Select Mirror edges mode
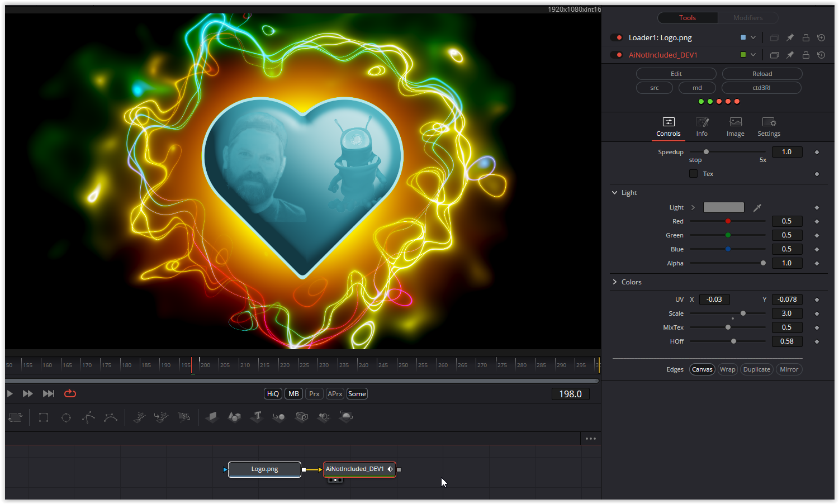This screenshot has height=504, width=839. pyautogui.click(x=789, y=369)
